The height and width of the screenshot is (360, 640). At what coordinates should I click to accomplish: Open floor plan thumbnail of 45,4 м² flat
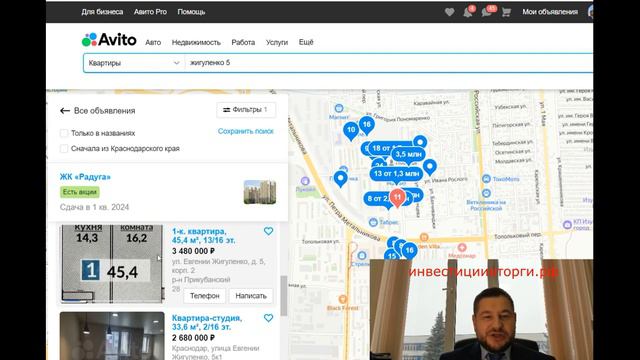coord(112,263)
